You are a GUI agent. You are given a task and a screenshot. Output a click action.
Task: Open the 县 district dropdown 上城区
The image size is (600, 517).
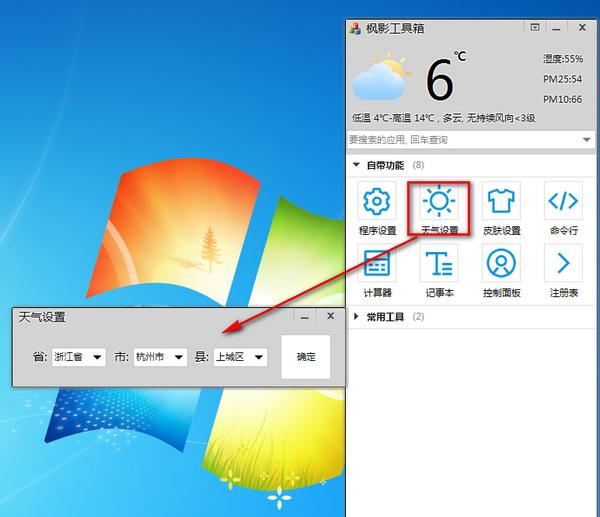click(240, 357)
